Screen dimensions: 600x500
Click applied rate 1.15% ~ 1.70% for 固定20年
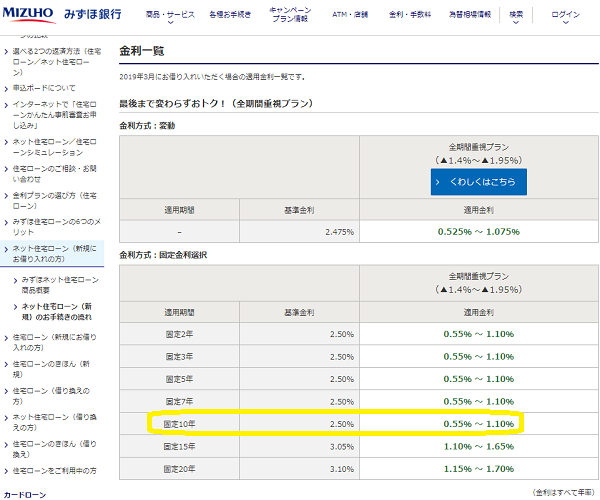(x=479, y=469)
